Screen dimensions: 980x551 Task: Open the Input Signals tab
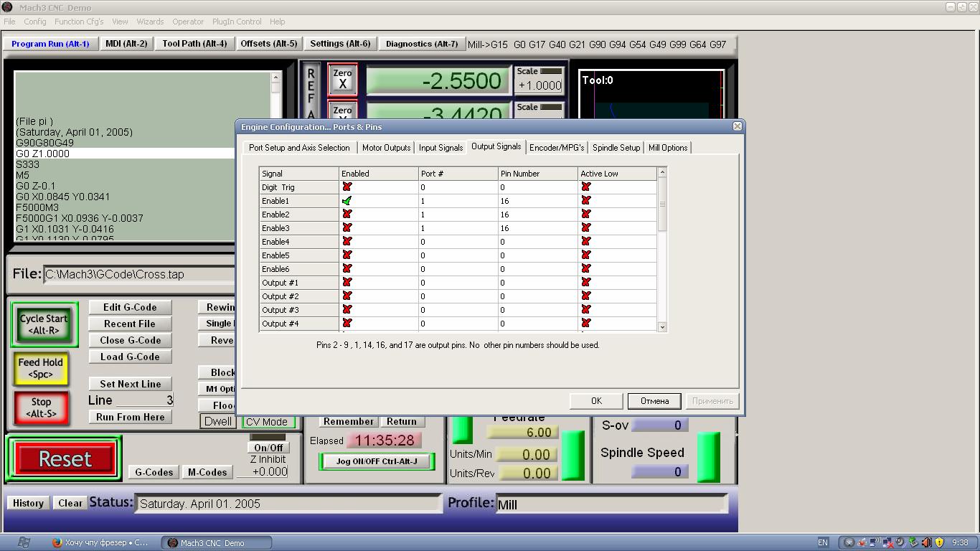440,148
